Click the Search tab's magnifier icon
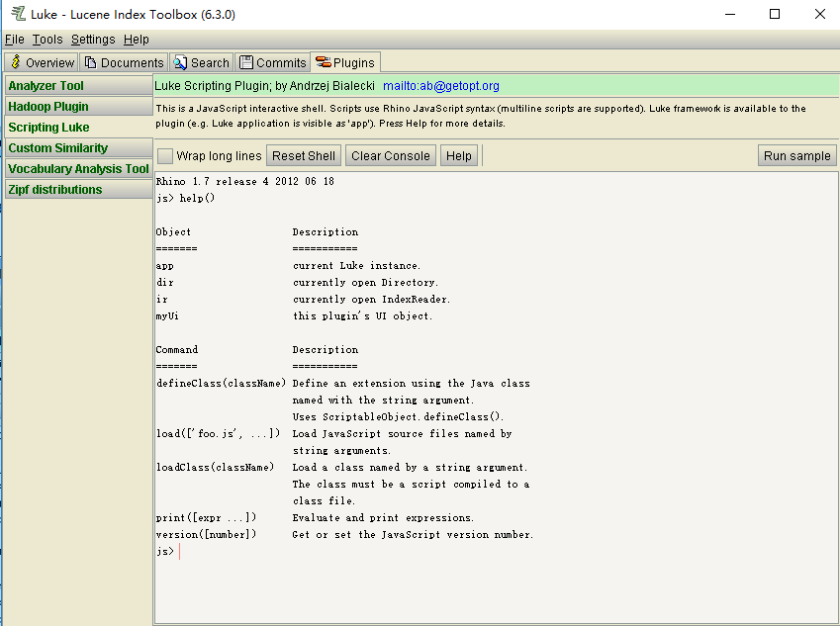 point(180,62)
